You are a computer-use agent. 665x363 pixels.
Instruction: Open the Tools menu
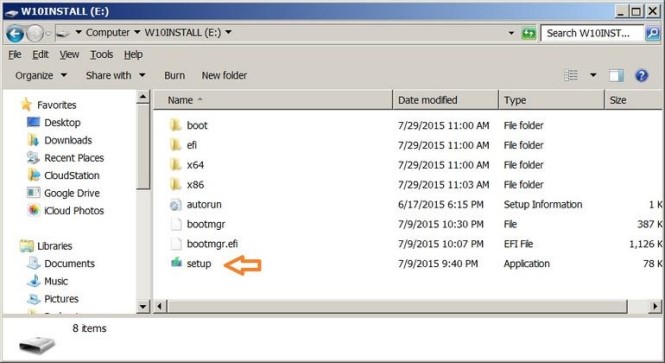(101, 54)
